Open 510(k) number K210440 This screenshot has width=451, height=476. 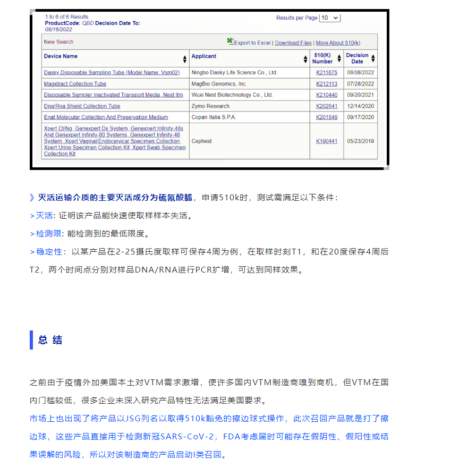pos(327,95)
